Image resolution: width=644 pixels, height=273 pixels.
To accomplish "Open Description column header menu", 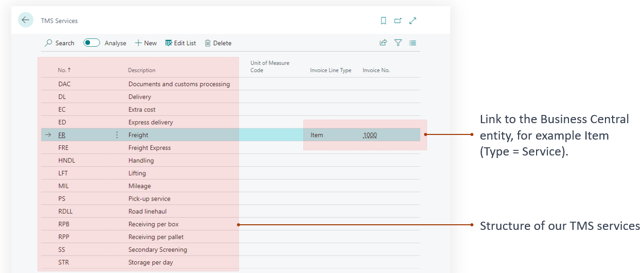I will [x=142, y=70].
